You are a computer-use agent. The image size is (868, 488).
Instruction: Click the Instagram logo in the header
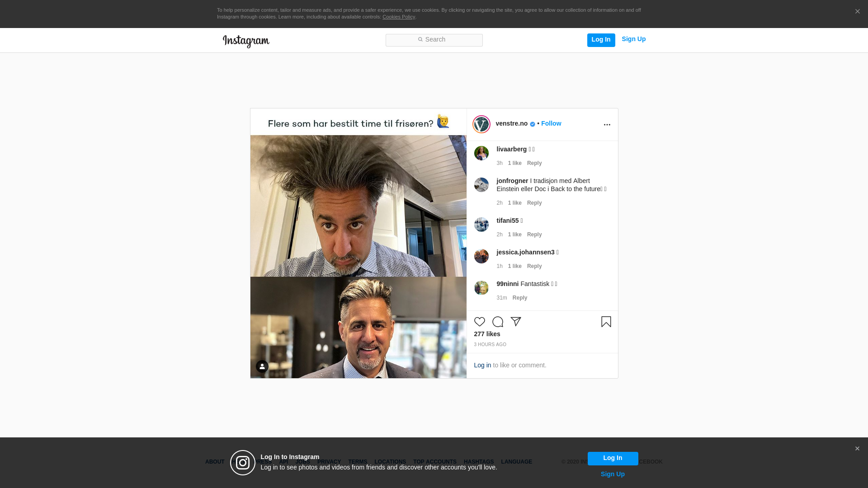tap(246, 41)
